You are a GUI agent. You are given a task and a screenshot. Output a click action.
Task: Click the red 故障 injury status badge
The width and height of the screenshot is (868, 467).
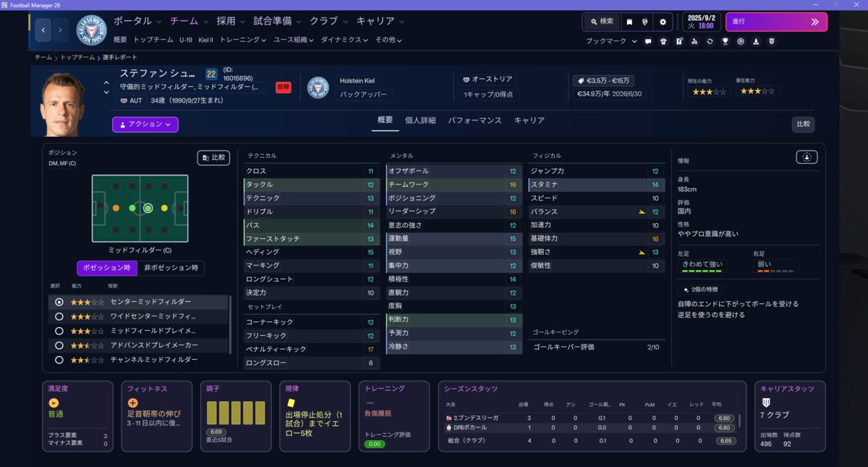point(283,87)
